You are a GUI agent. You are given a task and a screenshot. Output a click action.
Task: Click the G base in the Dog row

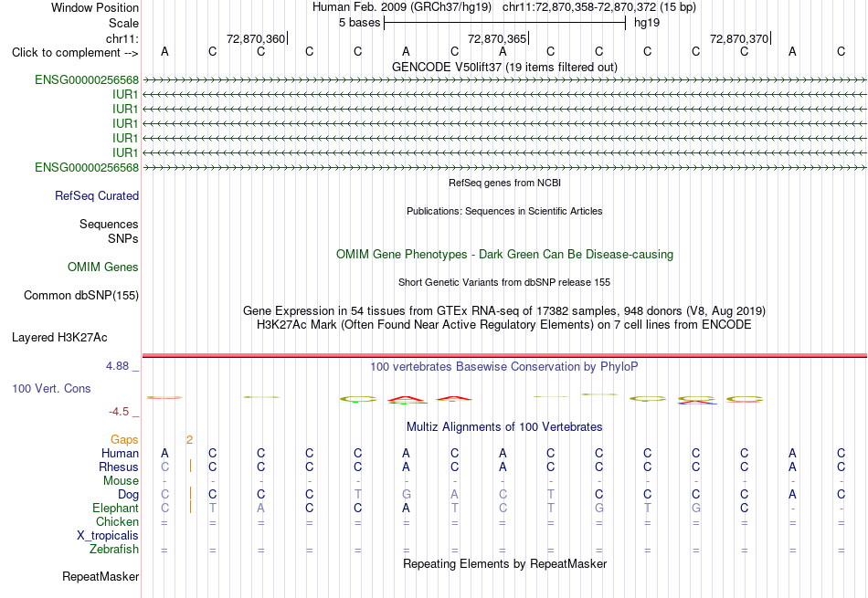[407, 494]
